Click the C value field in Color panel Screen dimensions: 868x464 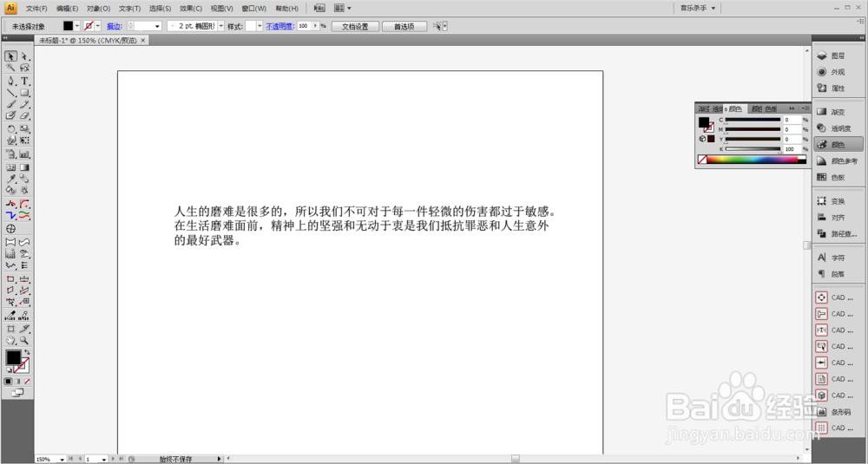point(792,120)
